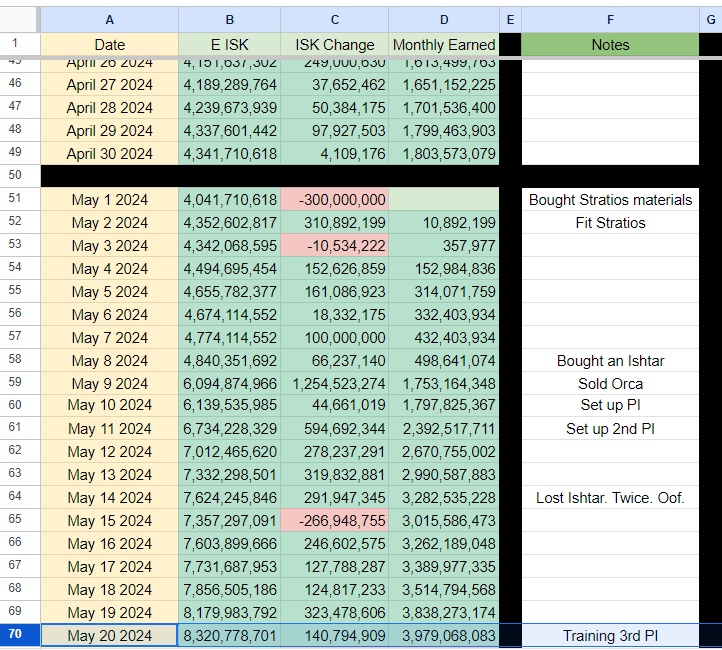
Task: Select column B header
Action: coord(230,18)
